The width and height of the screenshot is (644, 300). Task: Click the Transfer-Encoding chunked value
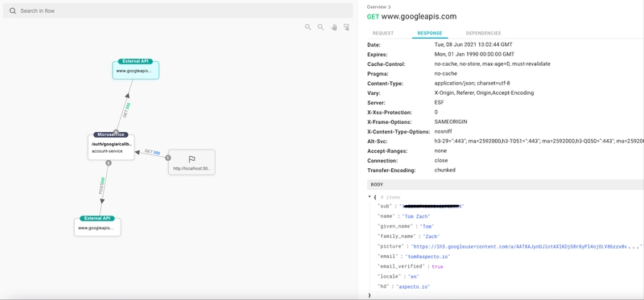click(445, 170)
